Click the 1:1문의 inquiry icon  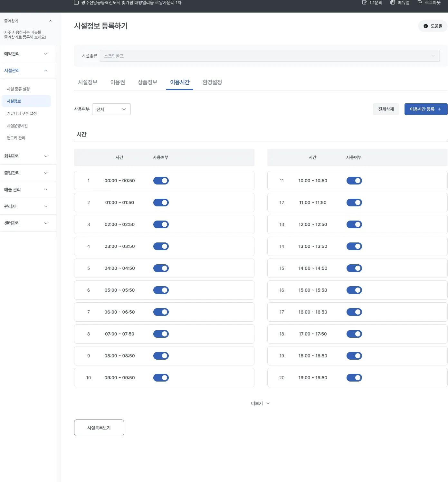[x=364, y=3]
